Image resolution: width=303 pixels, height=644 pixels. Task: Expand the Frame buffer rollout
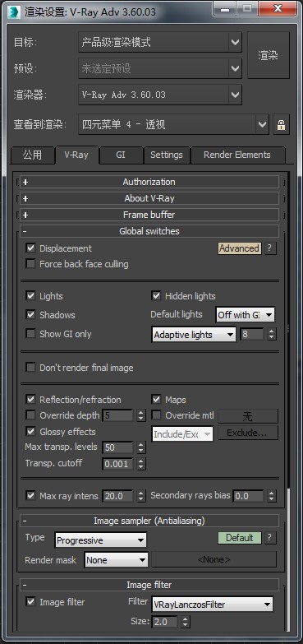point(149,215)
